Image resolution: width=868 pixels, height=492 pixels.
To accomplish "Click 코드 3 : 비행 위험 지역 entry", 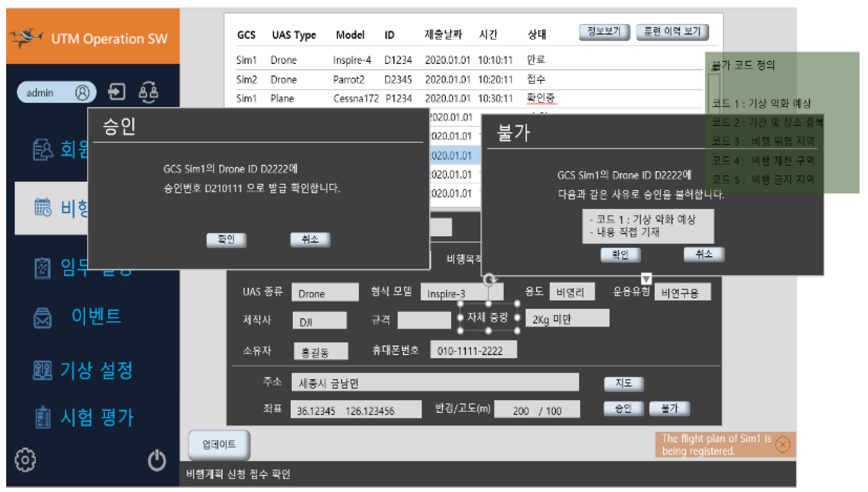I will (x=763, y=141).
